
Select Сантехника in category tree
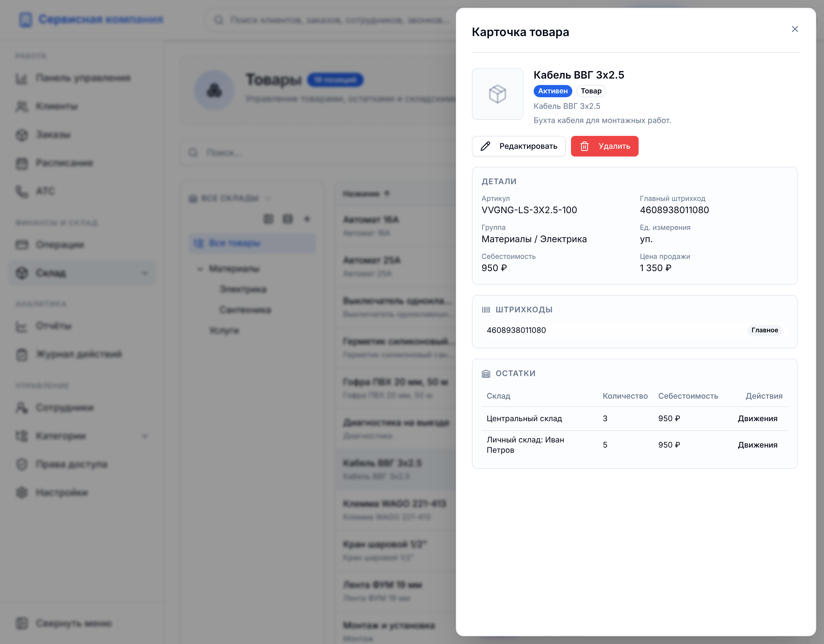click(x=245, y=310)
